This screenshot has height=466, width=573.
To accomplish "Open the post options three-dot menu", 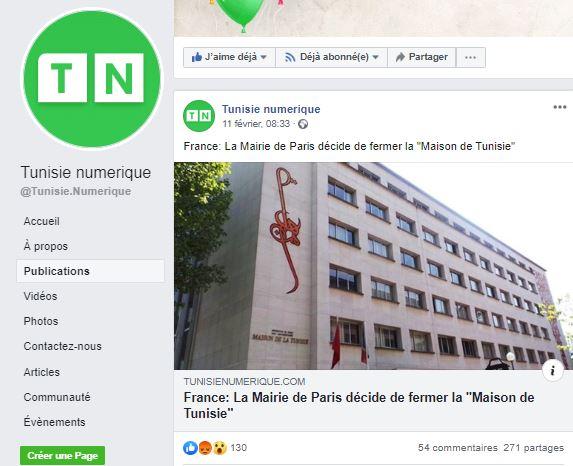I will click(x=559, y=107).
